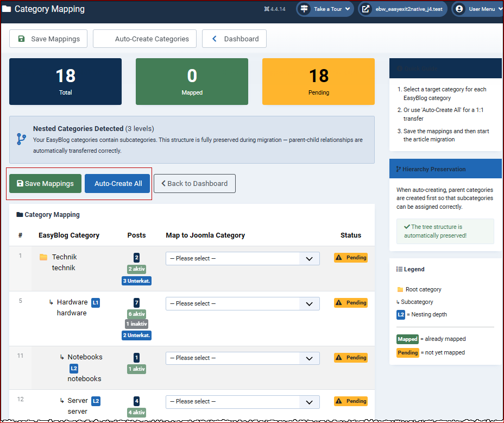Screen dimensions: 504x423
Task: Select the signpost icon on Take a Tour
Action: pyautogui.click(x=304, y=9)
